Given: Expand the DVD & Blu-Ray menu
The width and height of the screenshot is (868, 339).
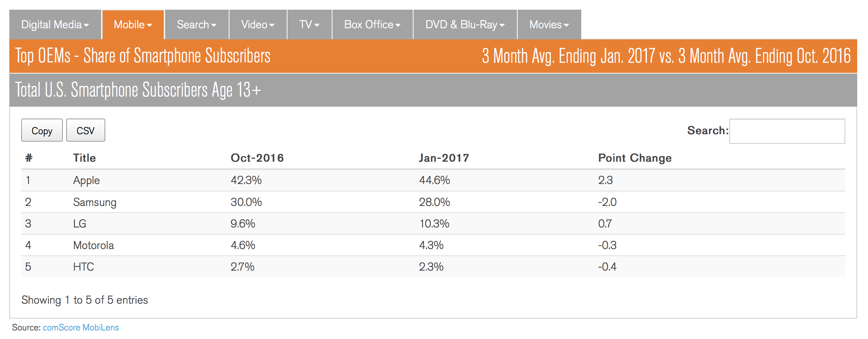Looking at the screenshot, I should pyautogui.click(x=465, y=25).
